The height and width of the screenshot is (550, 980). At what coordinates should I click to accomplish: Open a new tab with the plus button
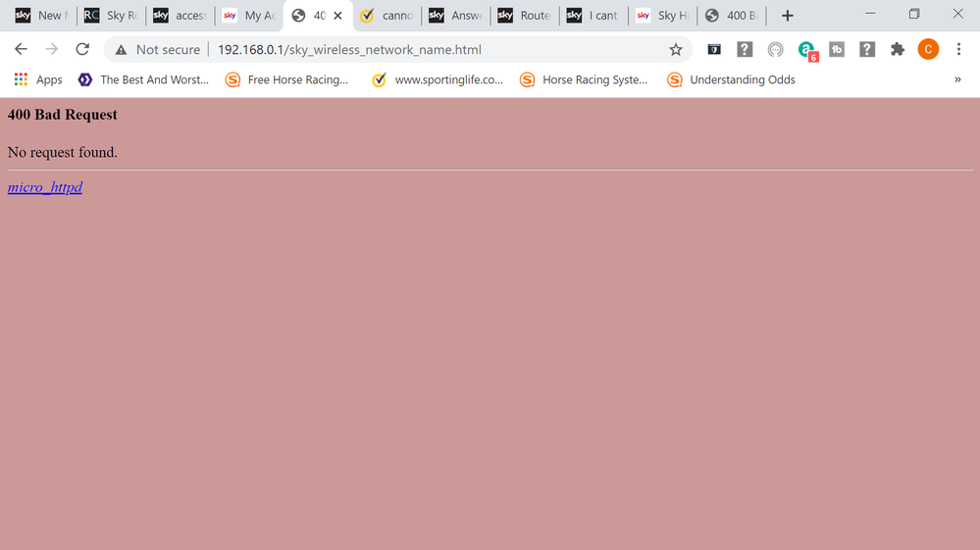(787, 16)
